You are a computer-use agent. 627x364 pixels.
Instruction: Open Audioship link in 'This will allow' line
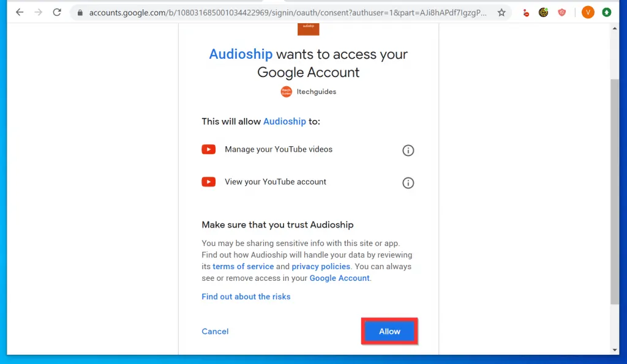(x=284, y=122)
